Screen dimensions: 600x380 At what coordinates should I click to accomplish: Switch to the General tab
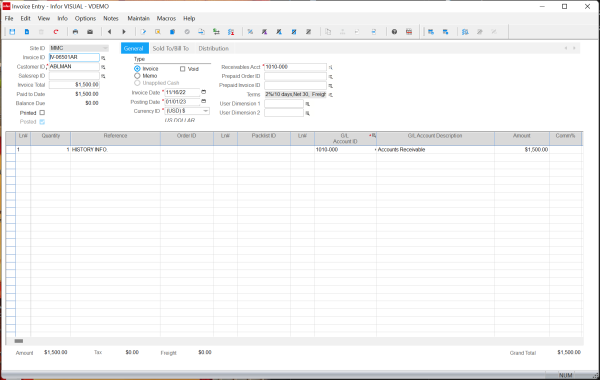point(134,48)
